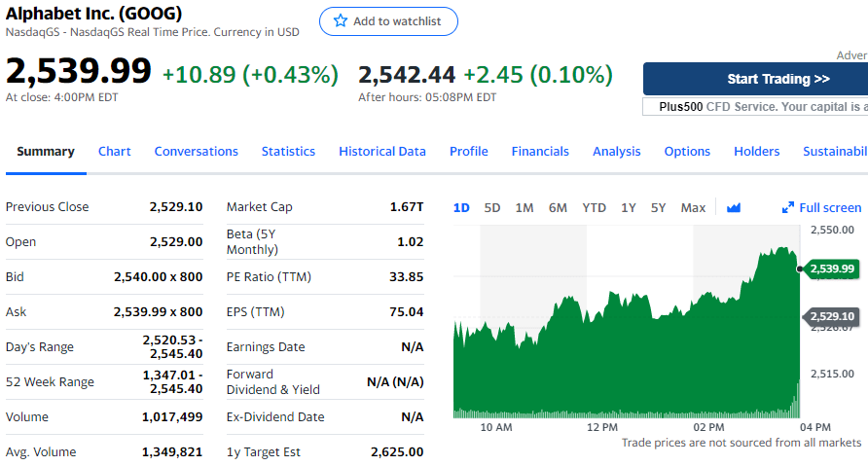The height and width of the screenshot is (466, 868).
Task: Show the 1Y chart range
Action: coord(629,207)
